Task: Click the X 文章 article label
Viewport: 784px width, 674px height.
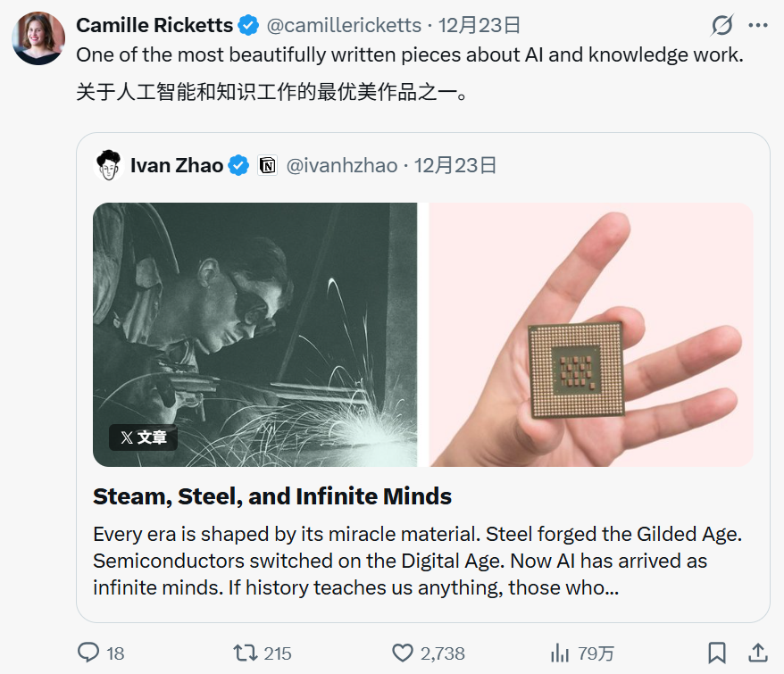Action: point(143,437)
